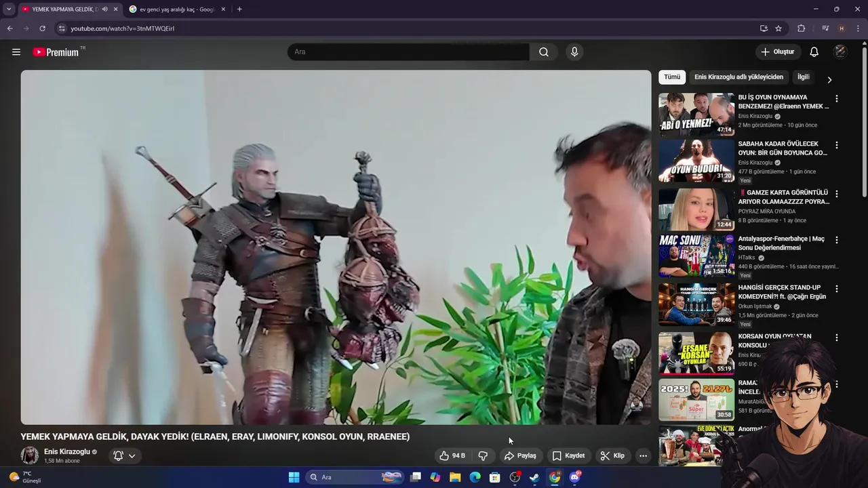View site information icon in address bar

coord(62,28)
